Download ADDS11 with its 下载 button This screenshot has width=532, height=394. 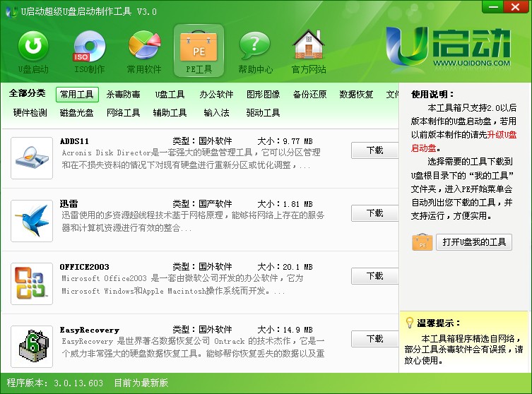pyautogui.click(x=374, y=150)
